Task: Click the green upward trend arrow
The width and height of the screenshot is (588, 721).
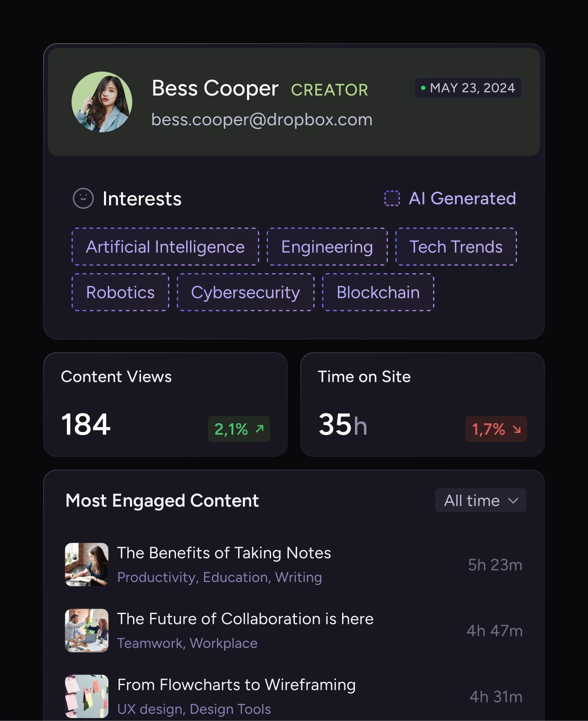Action: 259,429
